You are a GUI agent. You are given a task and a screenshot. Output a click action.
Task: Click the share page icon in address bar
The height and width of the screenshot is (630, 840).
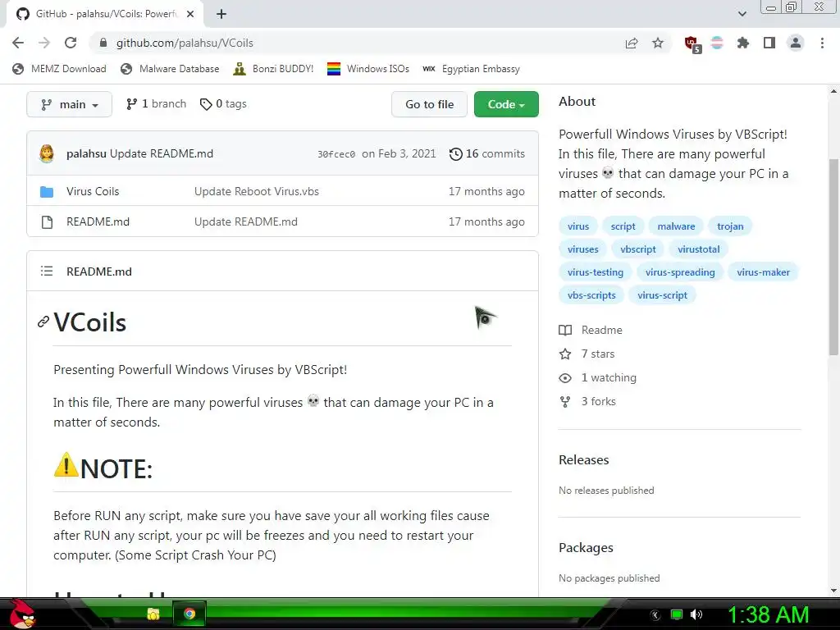(x=632, y=43)
